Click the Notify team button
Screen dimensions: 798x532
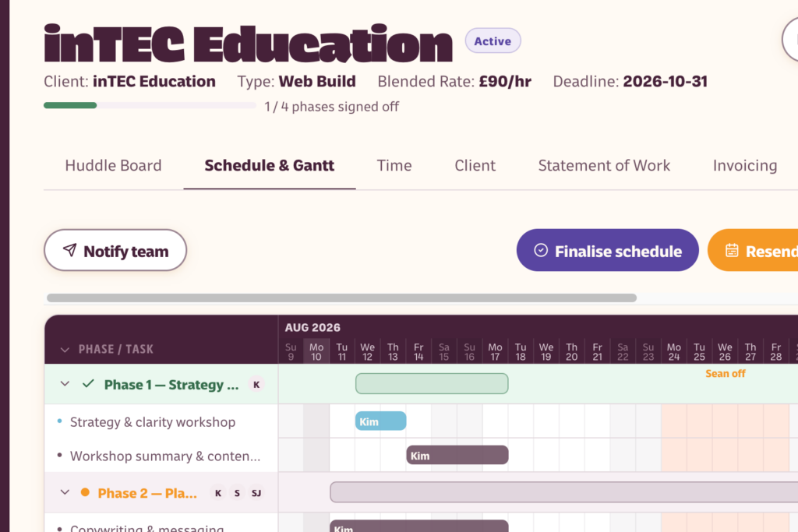click(115, 250)
